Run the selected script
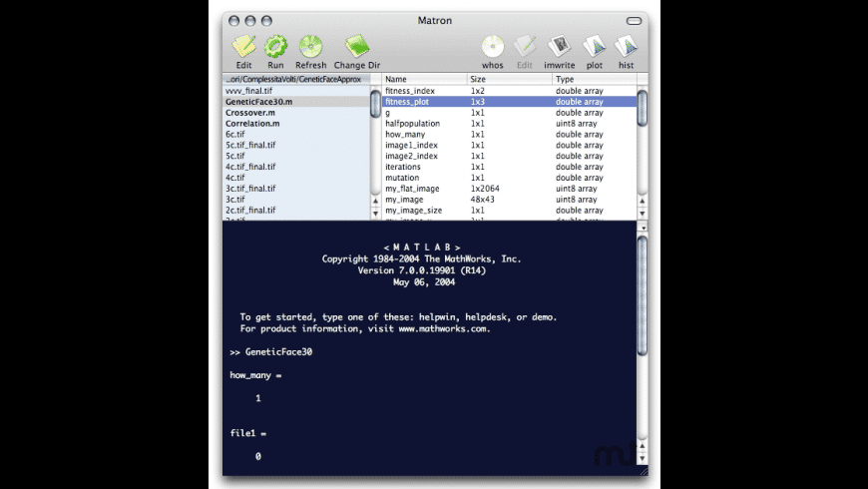The height and width of the screenshot is (489, 868). [275, 51]
